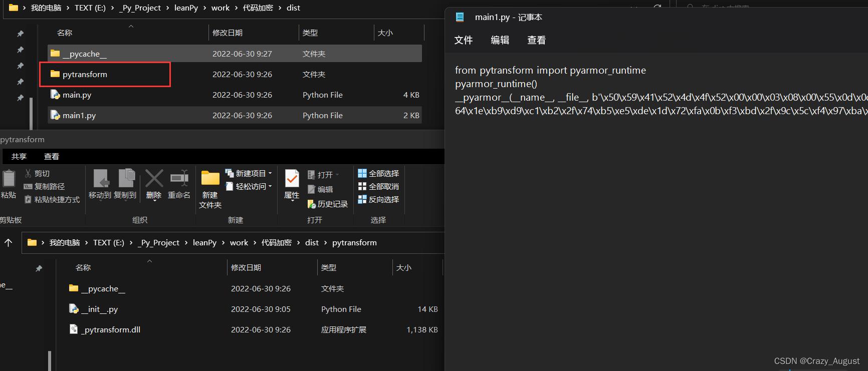Screen dimensions: 868x371
Task: Expand the 删除 dropdown arrow
Action: click(x=154, y=201)
